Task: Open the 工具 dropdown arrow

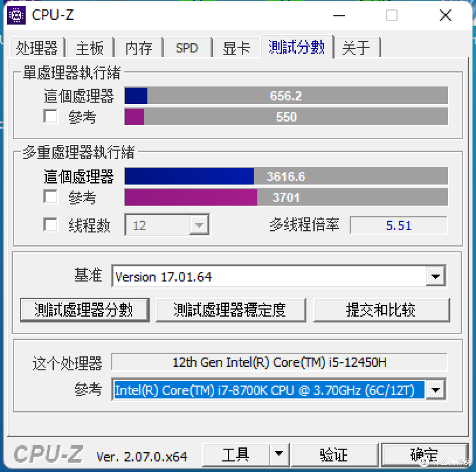Action: (279, 454)
